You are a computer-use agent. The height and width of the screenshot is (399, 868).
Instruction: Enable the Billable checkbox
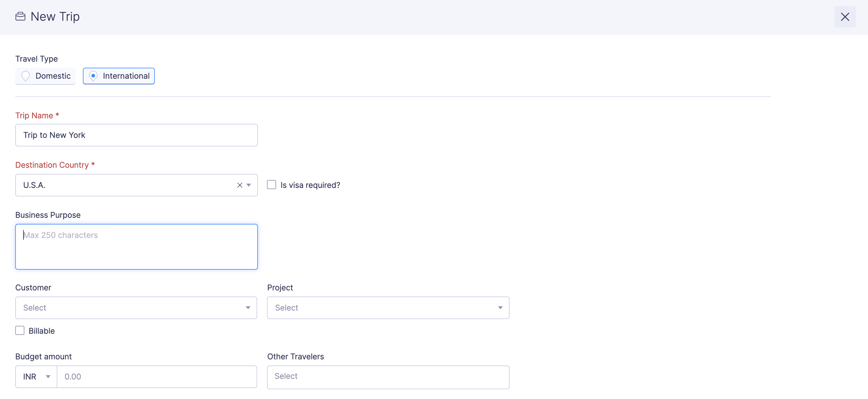20,331
